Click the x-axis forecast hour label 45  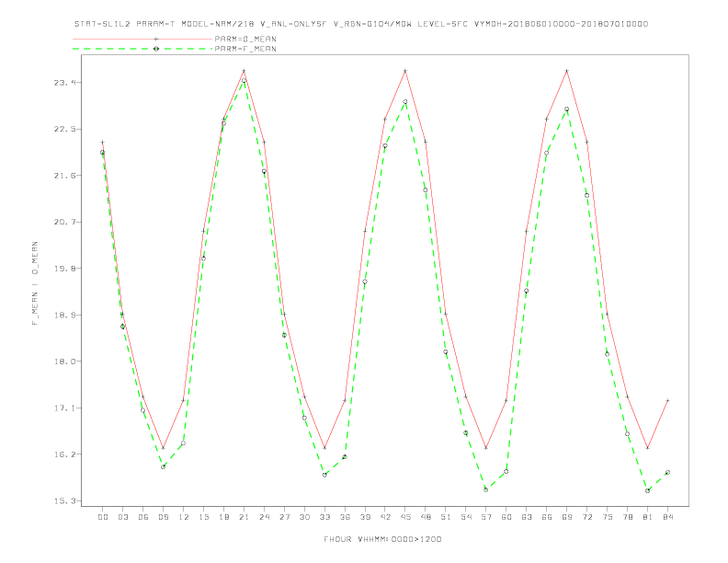click(405, 517)
